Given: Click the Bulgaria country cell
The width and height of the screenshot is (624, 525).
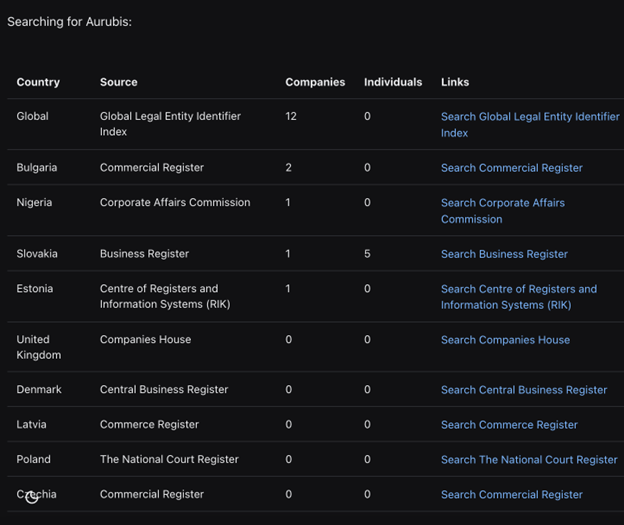Looking at the screenshot, I should pyautogui.click(x=37, y=168).
